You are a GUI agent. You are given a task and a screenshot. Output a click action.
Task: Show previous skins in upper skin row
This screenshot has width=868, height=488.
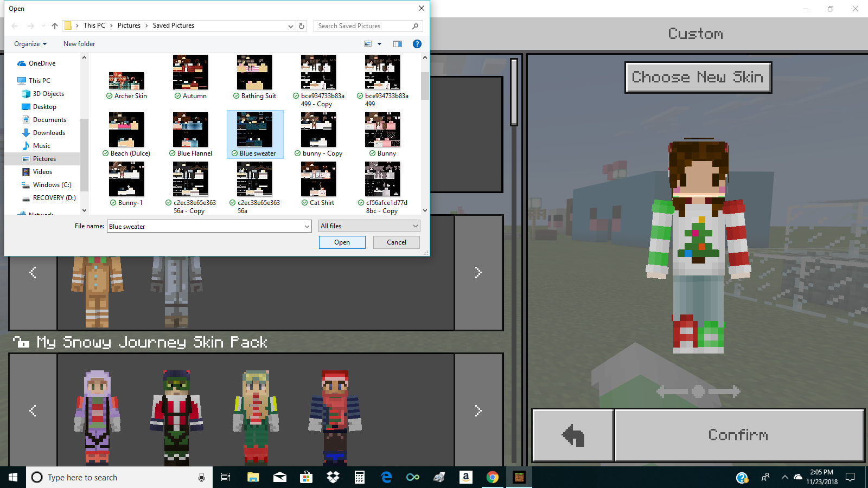[33, 272]
